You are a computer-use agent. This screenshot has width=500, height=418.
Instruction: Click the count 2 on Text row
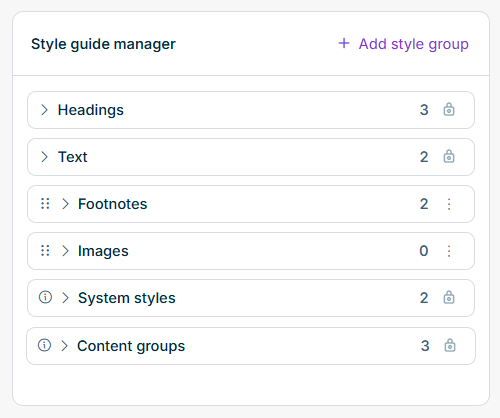(424, 157)
